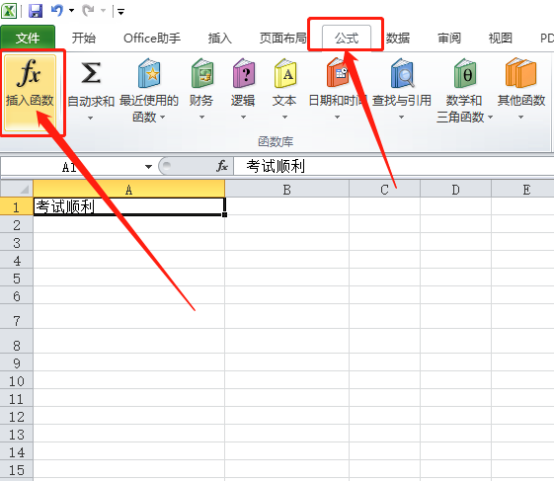Open the Financial (财务) functions icon
The image size is (554, 481).
point(202,73)
